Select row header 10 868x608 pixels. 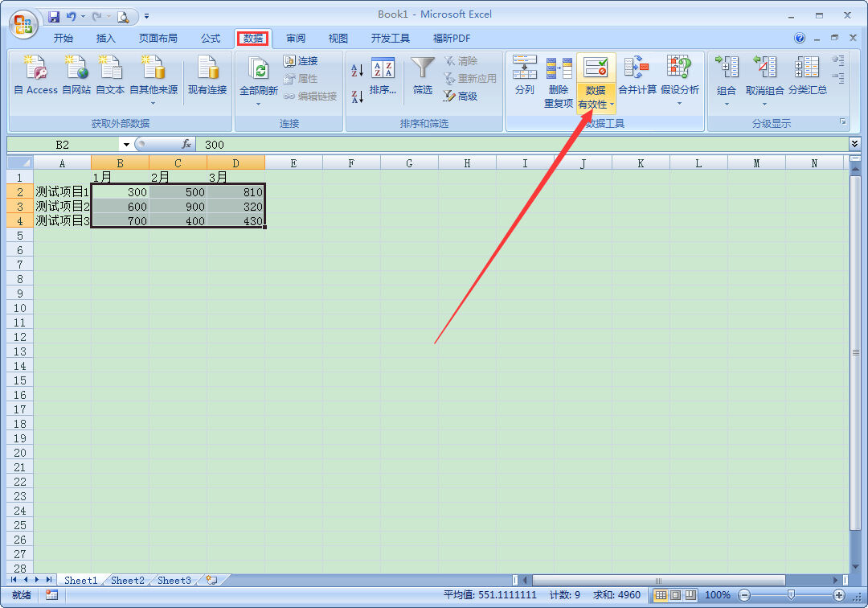click(x=20, y=308)
